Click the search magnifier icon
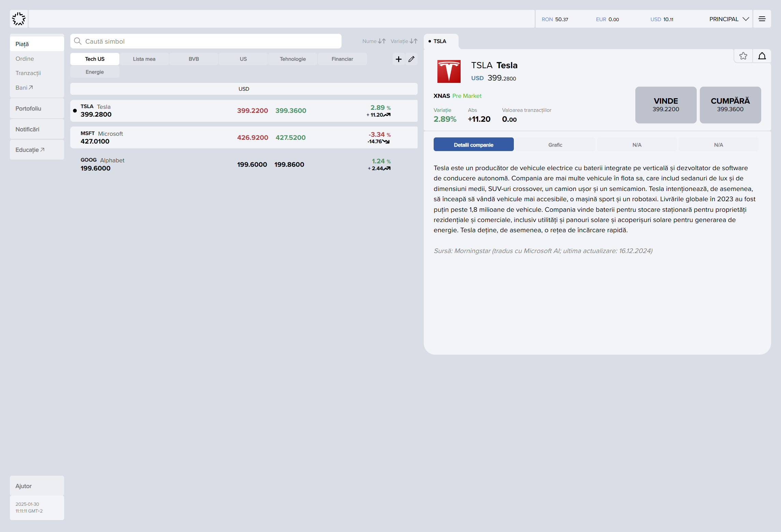The image size is (781, 532). [x=78, y=41]
